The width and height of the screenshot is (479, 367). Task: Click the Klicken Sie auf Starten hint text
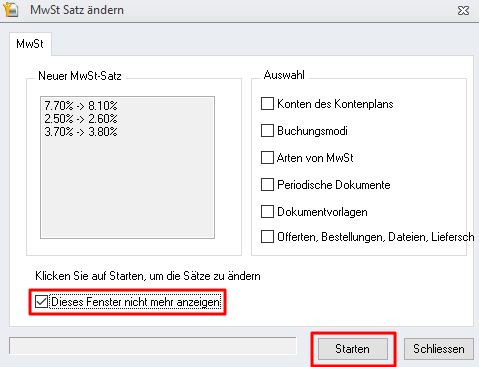tap(148, 276)
